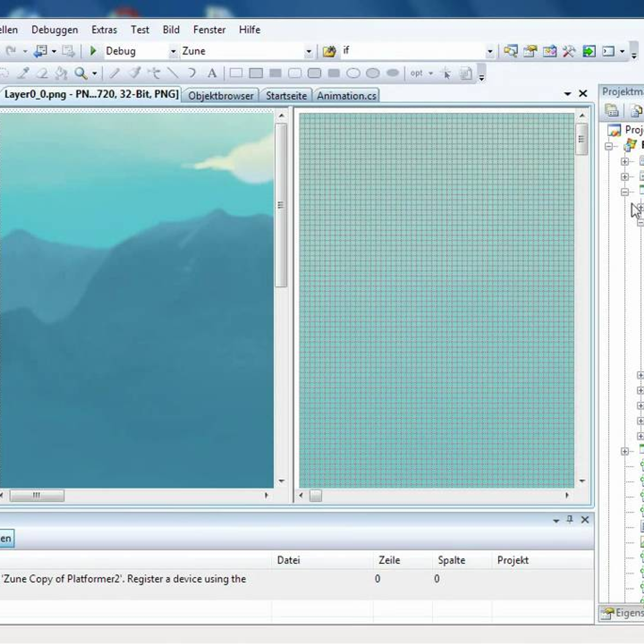Viewport: 644px width, 644px height.
Task: Open the Toolbox hammer-and-wrench icon
Action: coord(569,51)
